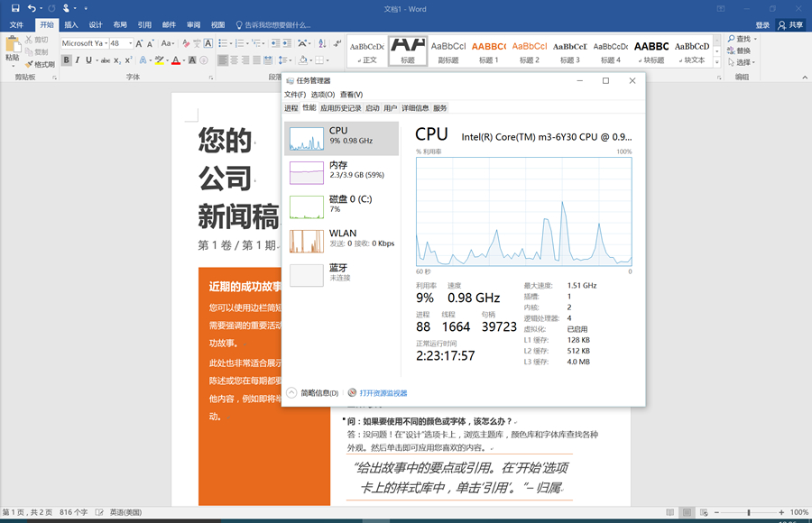The image size is (812, 523).
Task: Toggle Strikethrough (abc) formatting
Action: (x=106, y=60)
